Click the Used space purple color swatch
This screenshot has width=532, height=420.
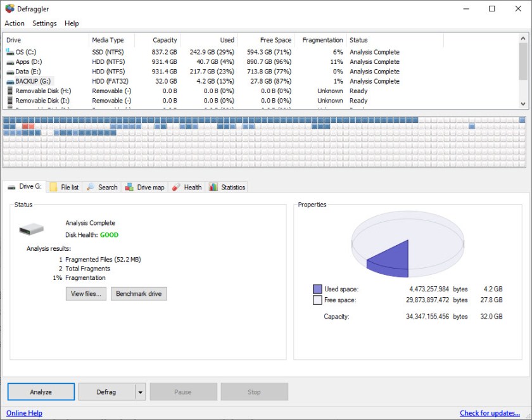click(317, 289)
